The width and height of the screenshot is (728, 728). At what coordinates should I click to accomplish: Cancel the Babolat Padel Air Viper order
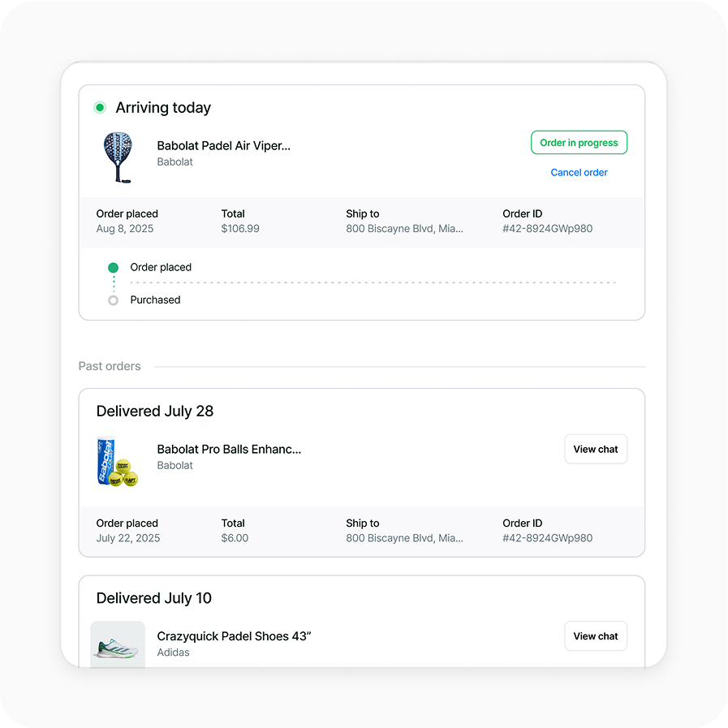(579, 173)
